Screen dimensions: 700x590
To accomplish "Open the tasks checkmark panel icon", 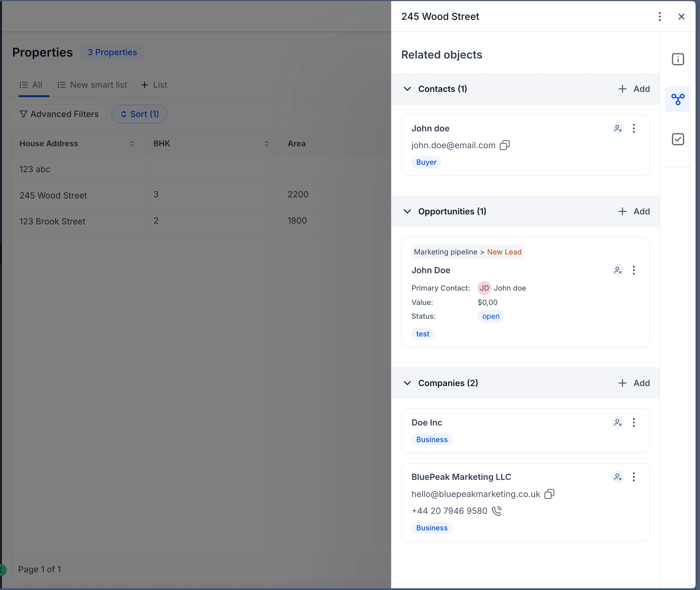I will pyautogui.click(x=678, y=139).
